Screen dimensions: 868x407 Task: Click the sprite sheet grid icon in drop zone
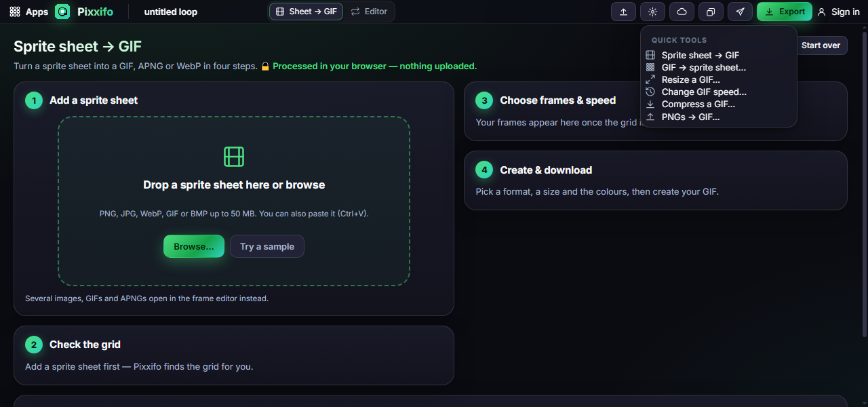[x=234, y=157]
